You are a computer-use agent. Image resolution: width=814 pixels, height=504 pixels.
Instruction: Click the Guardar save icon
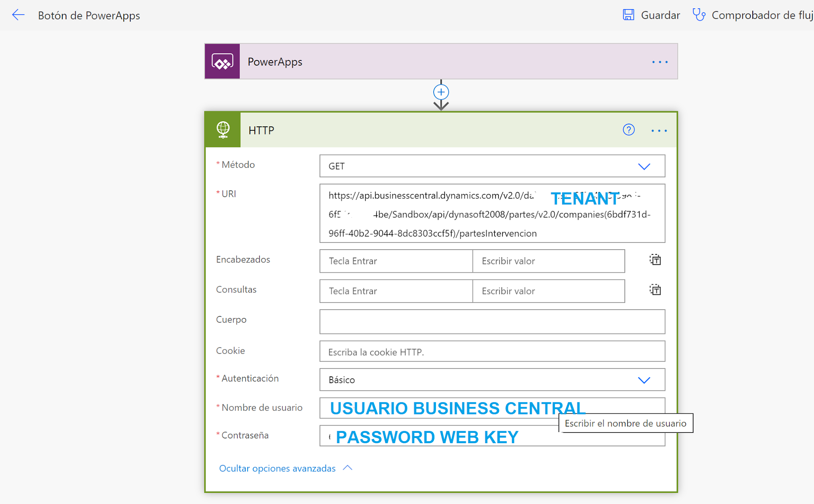pos(628,15)
